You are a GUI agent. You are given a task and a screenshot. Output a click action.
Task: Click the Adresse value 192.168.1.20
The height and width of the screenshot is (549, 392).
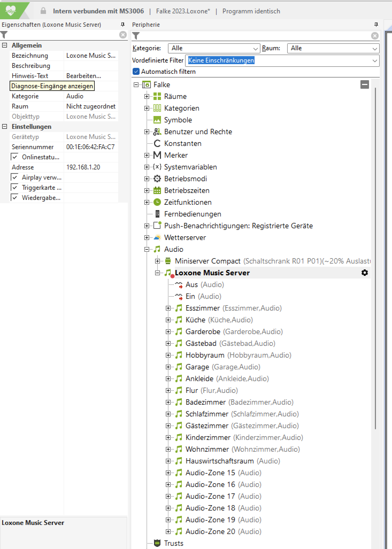[91, 167]
